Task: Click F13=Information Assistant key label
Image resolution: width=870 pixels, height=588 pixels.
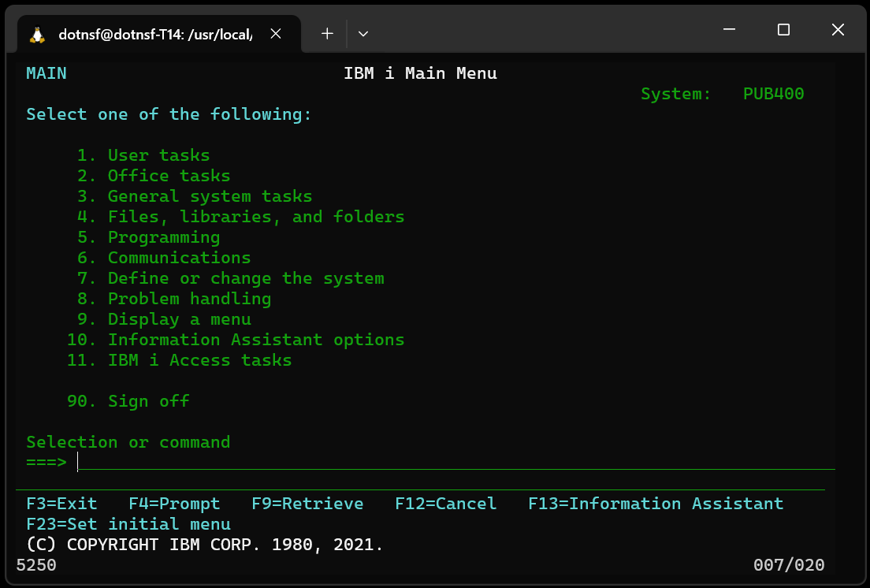Action: tap(656, 504)
